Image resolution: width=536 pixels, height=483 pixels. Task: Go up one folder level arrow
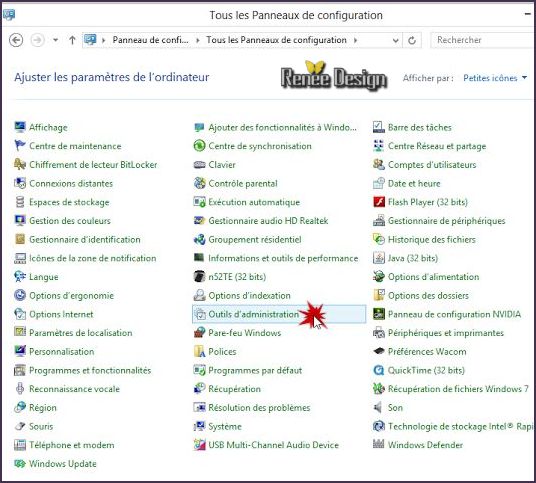(x=72, y=40)
